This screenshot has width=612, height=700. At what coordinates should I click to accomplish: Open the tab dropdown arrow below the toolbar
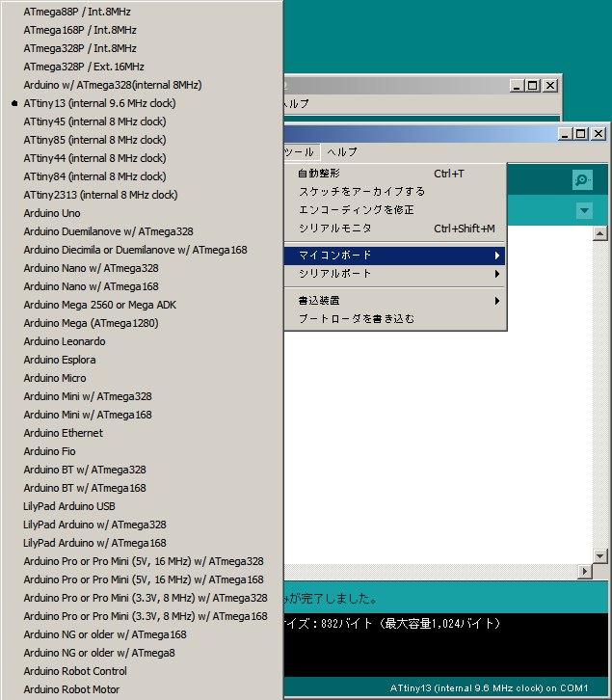(x=584, y=210)
